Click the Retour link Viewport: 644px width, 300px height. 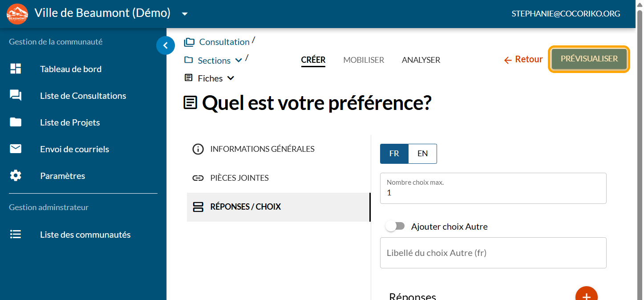[523, 59]
